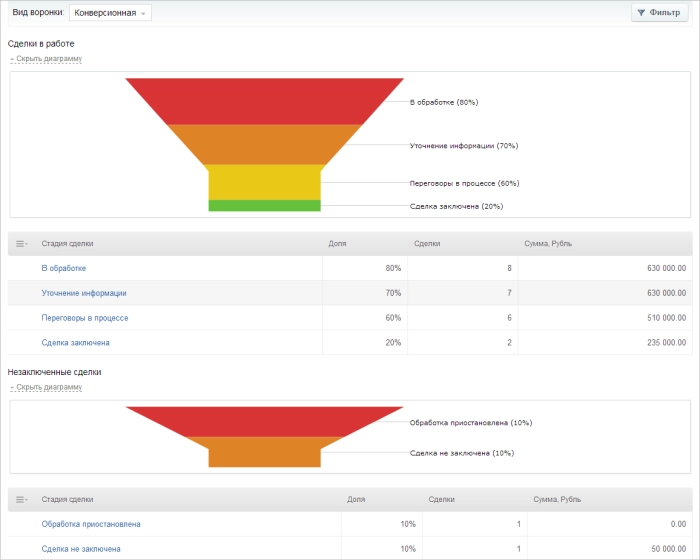The width and height of the screenshot is (700, 560).
Task: Open the Сделка заключена stage link
Action: point(75,343)
